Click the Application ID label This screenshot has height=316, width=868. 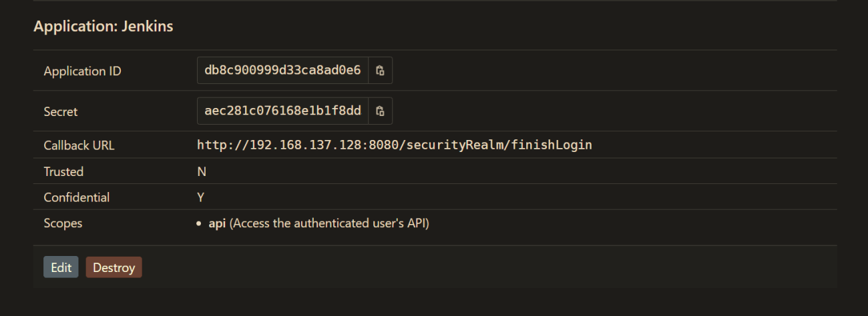coord(82,71)
